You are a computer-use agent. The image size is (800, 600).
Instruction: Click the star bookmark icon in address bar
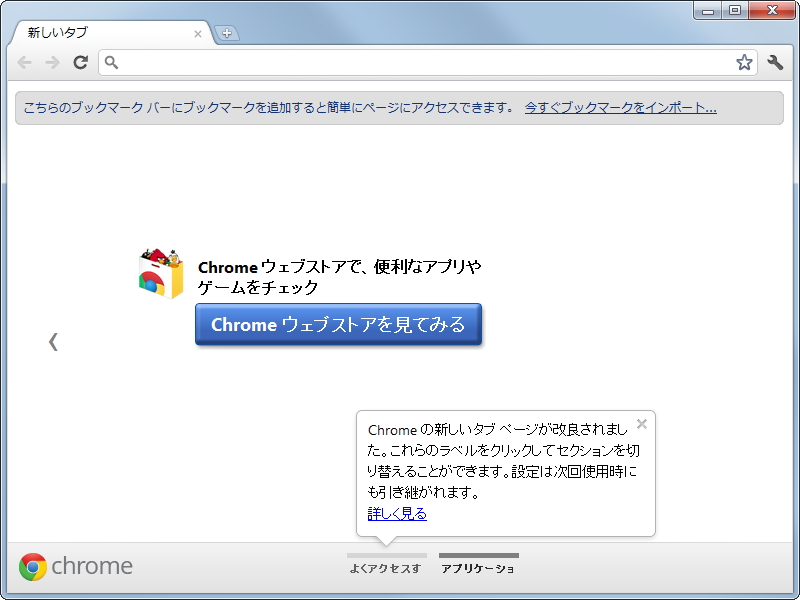[x=744, y=62]
